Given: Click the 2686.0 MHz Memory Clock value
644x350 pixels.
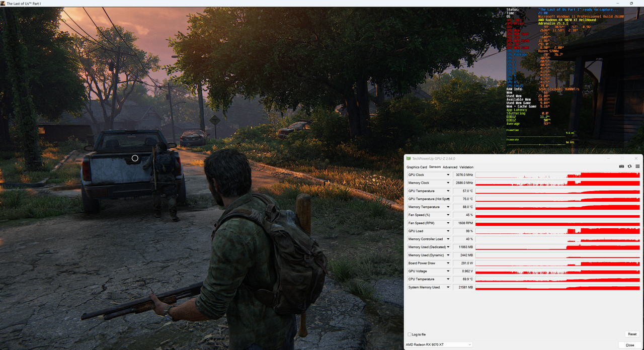Looking at the screenshot, I should coord(463,183).
